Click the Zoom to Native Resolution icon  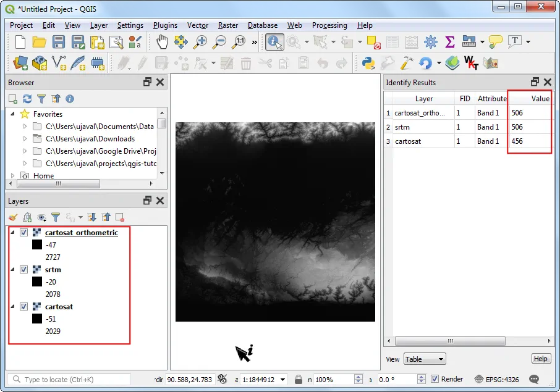click(238, 42)
